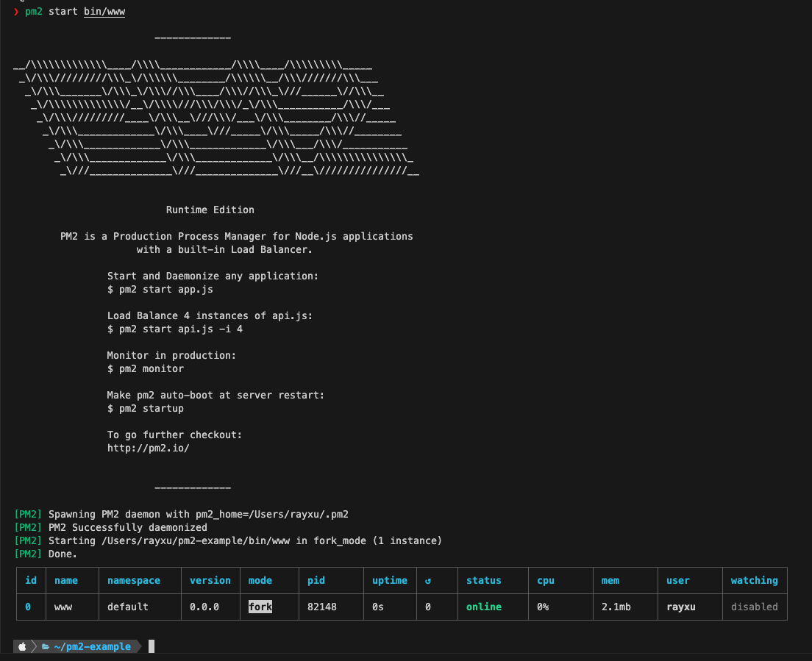Click the rayxu user cell
Screen dimensions: 812x661
(x=680, y=607)
